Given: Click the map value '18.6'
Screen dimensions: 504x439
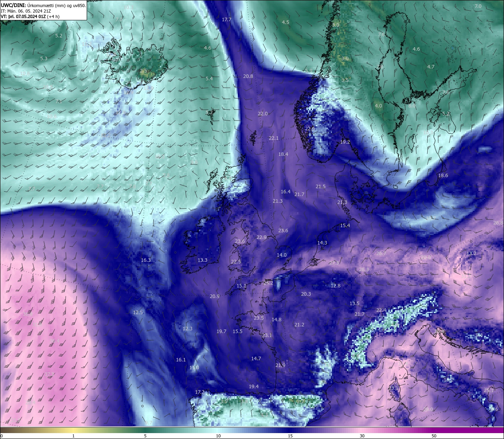Looking at the screenshot, I should (x=443, y=175).
